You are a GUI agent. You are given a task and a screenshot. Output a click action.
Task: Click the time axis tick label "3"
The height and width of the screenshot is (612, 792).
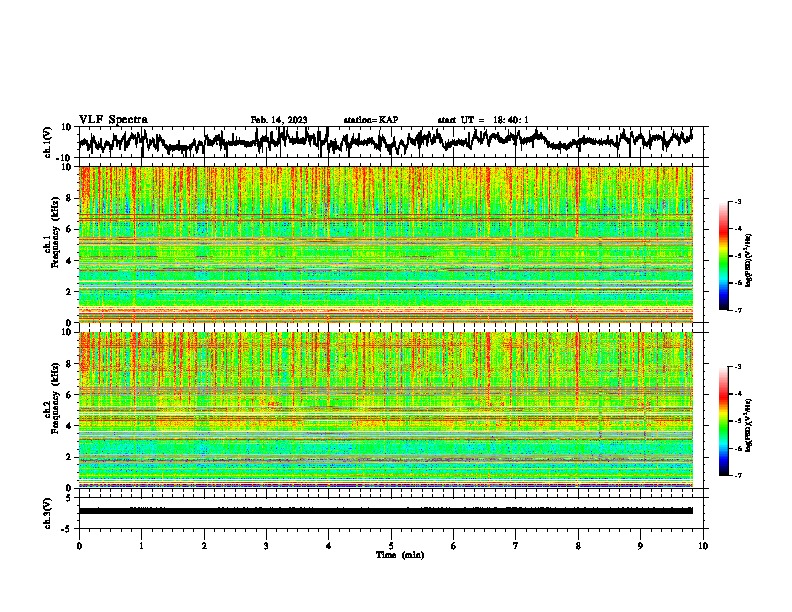point(266,546)
